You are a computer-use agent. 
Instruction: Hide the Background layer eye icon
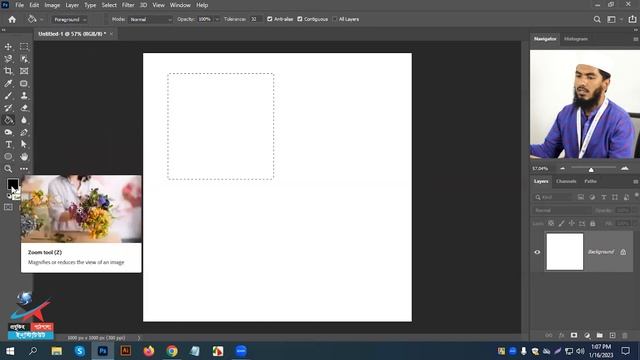(x=537, y=252)
